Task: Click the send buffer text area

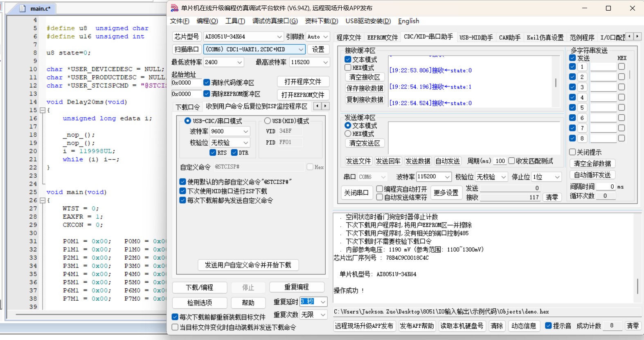Action: click(474, 138)
